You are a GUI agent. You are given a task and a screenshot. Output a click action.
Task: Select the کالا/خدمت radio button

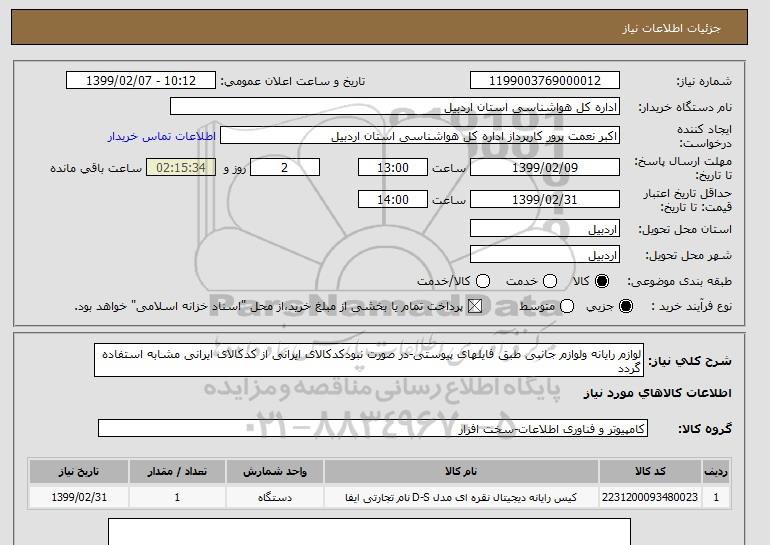[483, 281]
